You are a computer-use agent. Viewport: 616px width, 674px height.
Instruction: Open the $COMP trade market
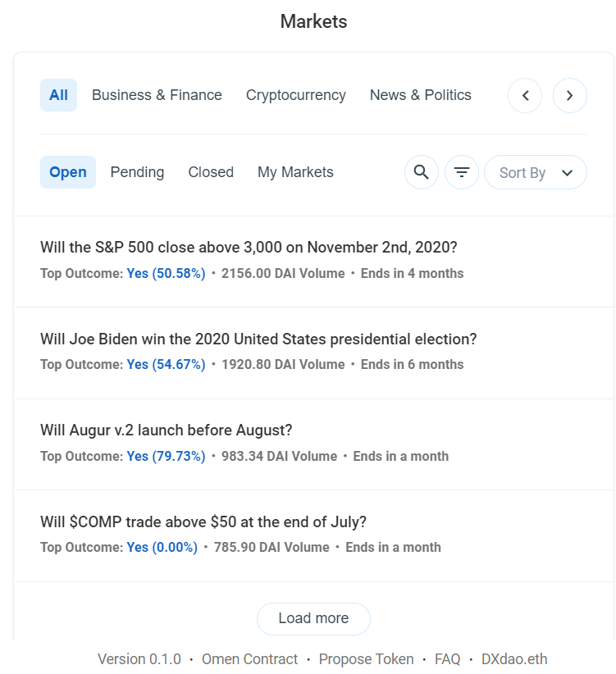click(x=203, y=521)
